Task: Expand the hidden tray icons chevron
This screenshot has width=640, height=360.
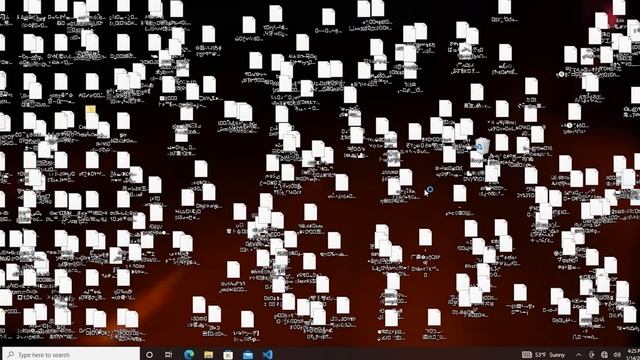Action: point(578,355)
